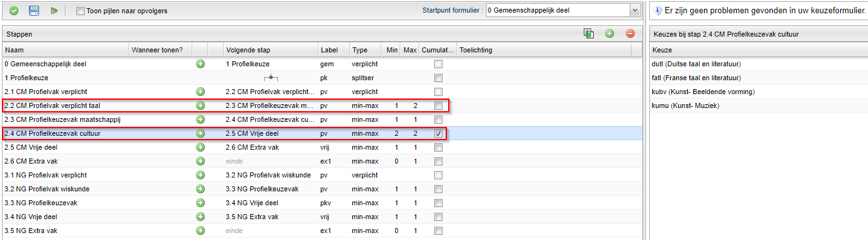Image resolution: width=868 pixels, height=240 pixels.
Task: Select the 3.3 NG Profielkeuzevak row
Action: tap(321, 203)
